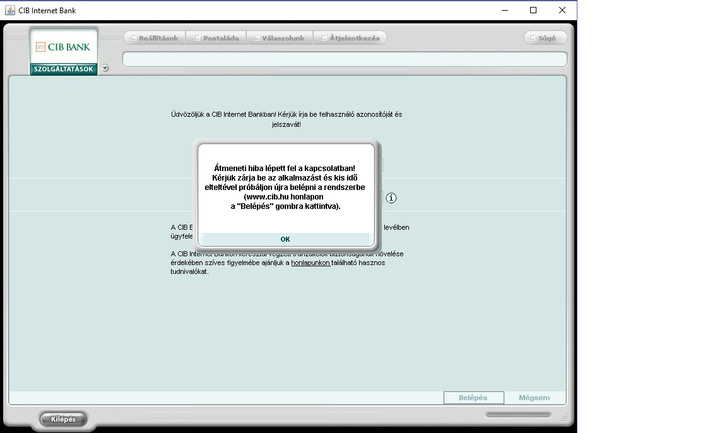Click the Mégsem cancel button
The image size is (727, 433).
[x=534, y=398]
